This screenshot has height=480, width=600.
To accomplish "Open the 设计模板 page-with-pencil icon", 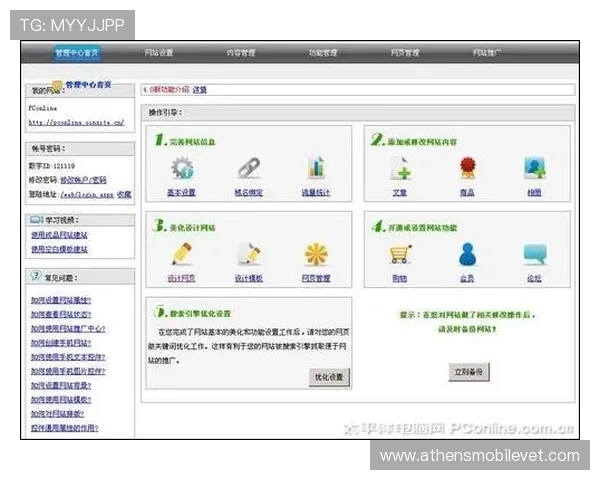I will point(249,254).
